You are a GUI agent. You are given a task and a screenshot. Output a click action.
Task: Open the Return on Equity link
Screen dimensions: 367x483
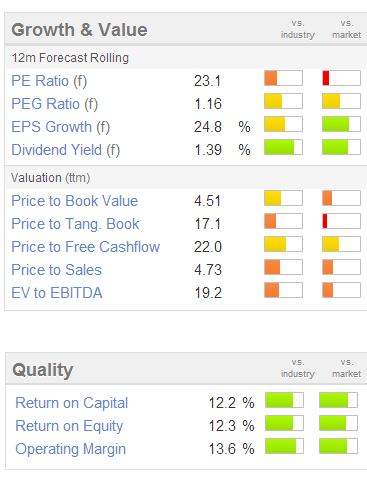[x=69, y=426]
